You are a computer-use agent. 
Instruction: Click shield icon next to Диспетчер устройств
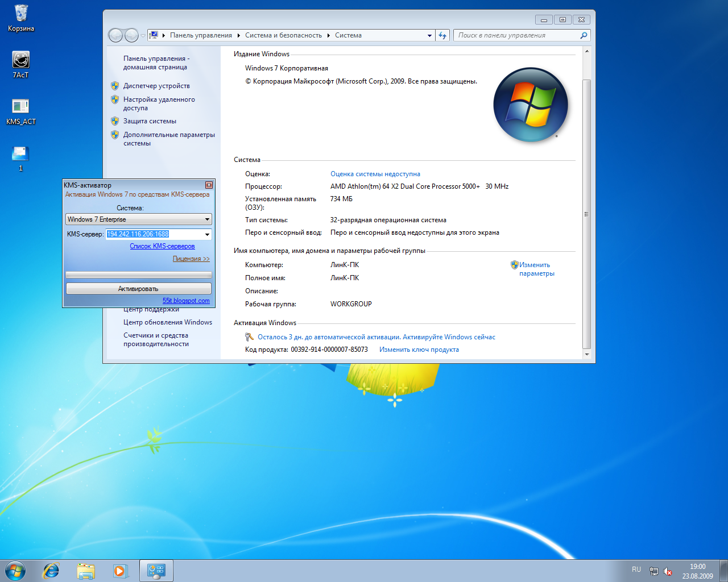[x=115, y=86]
